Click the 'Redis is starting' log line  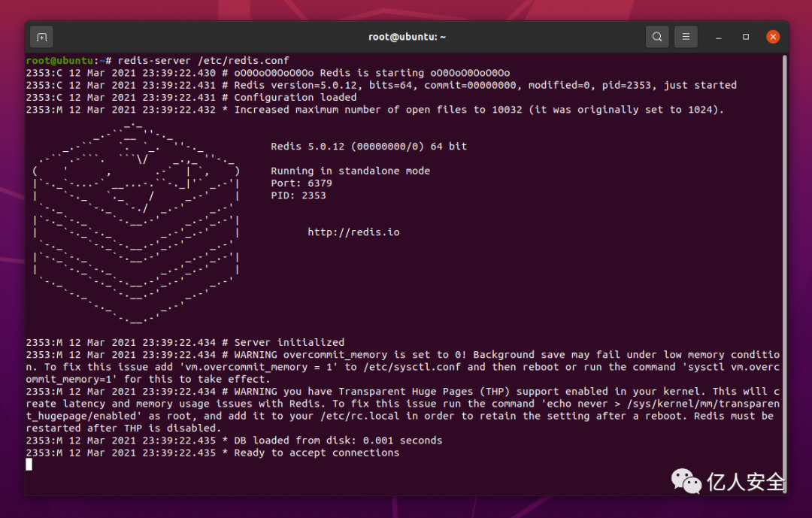268,73
